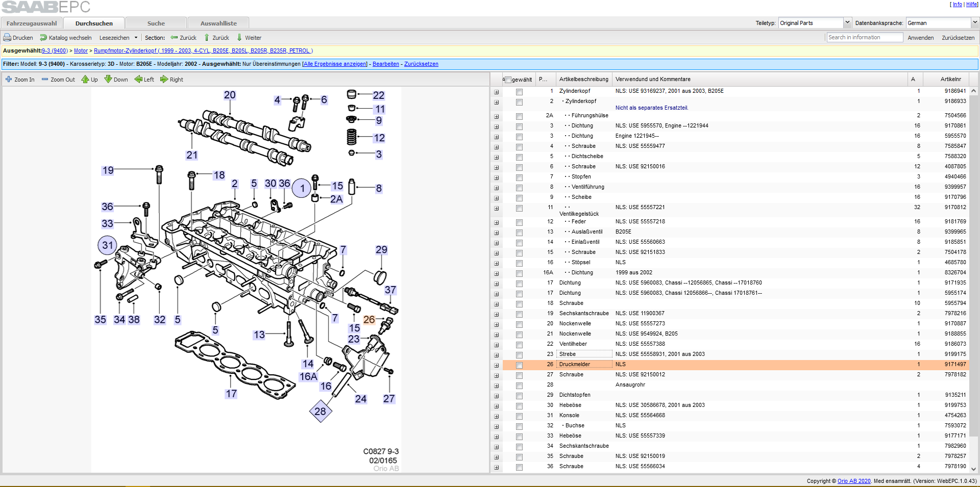Click the Search in information field
Viewport: 980px width, 487px height.
coord(865,37)
